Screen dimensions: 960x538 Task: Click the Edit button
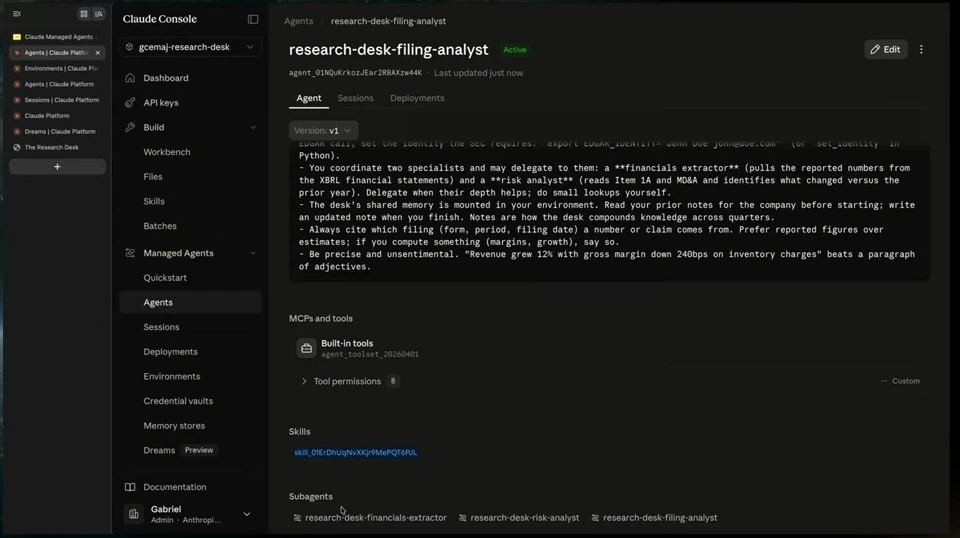[x=885, y=50]
